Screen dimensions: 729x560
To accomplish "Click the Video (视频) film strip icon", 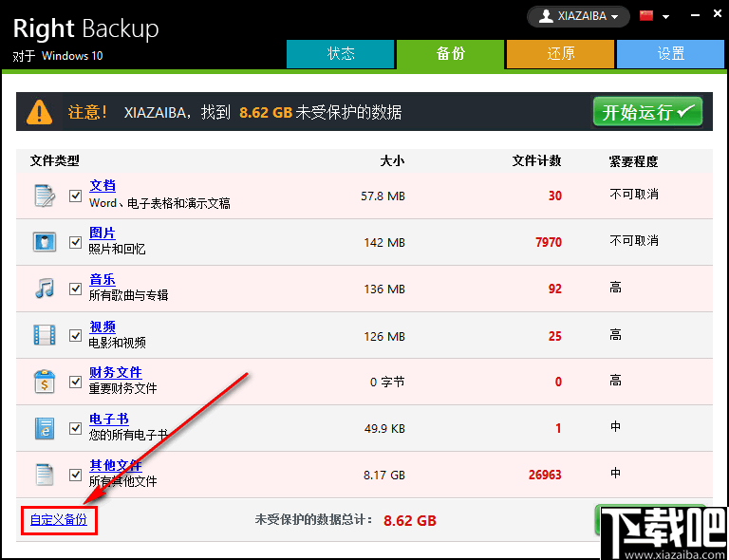I will pyautogui.click(x=45, y=335).
